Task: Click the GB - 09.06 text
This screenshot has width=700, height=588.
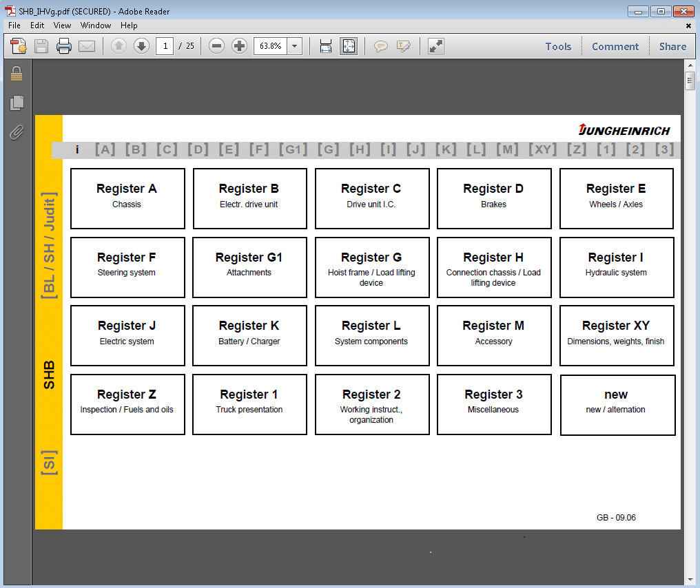Action: point(616,518)
